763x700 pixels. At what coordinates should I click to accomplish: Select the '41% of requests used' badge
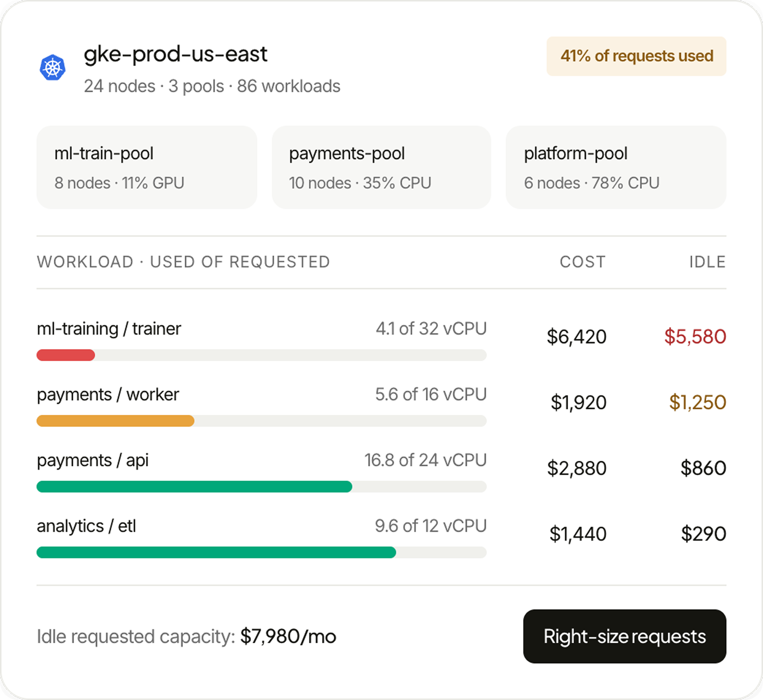pyautogui.click(x=637, y=56)
